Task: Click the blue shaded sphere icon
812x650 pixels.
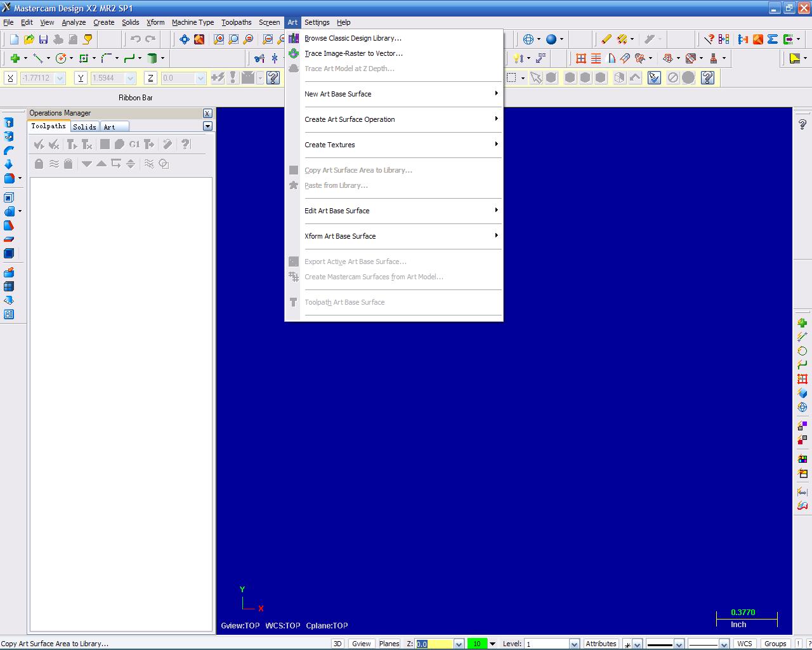Action: click(551, 39)
